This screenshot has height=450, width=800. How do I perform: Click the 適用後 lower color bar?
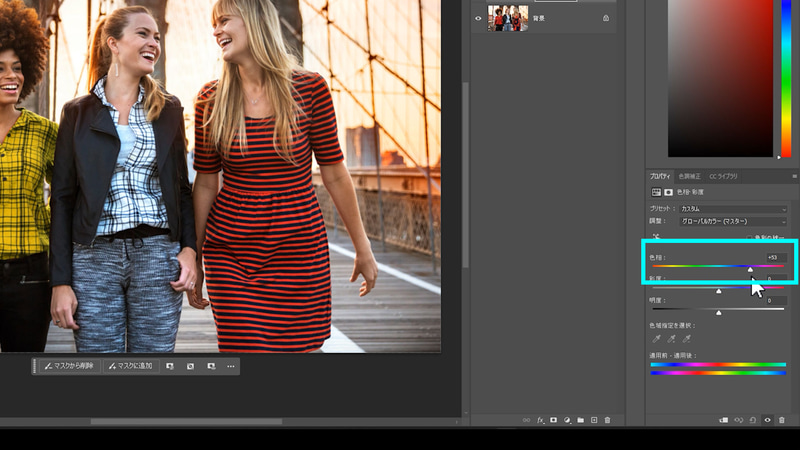tap(718, 373)
